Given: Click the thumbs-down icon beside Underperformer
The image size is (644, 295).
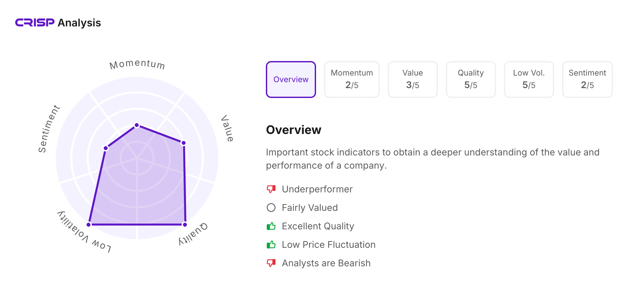Looking at the screenshot, I should [x=271, y=189].
